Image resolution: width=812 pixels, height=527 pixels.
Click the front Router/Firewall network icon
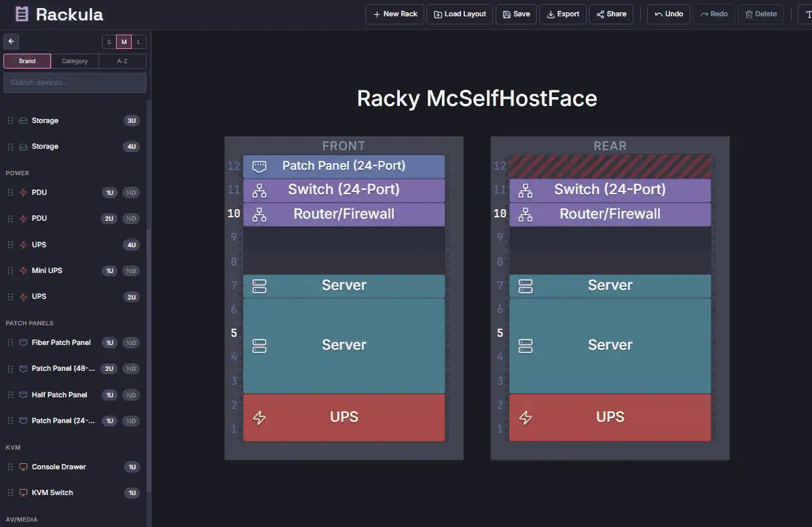pos(259,215)
